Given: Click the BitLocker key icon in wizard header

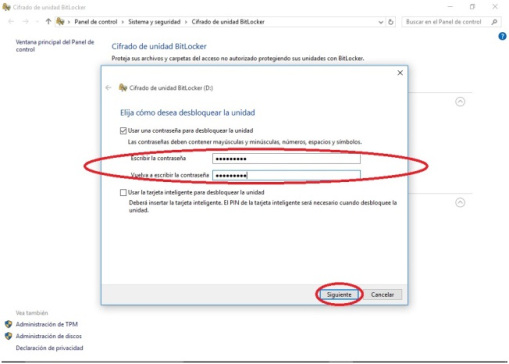Looking at the screenshot, I should (123, 88).
